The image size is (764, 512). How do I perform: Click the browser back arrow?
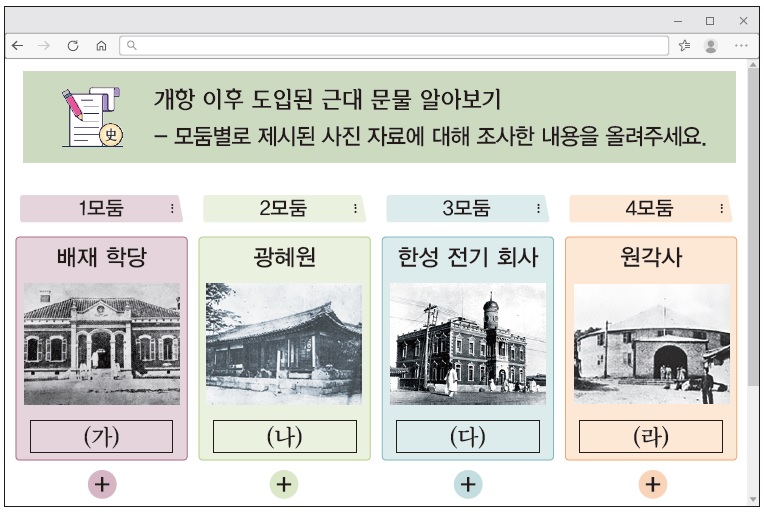coord(17,45)
